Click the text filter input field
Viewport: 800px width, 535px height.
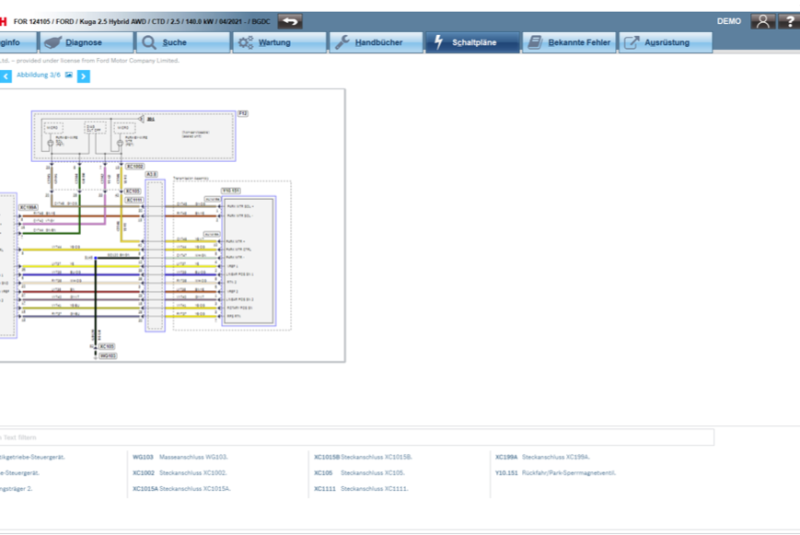pos(357,437)
